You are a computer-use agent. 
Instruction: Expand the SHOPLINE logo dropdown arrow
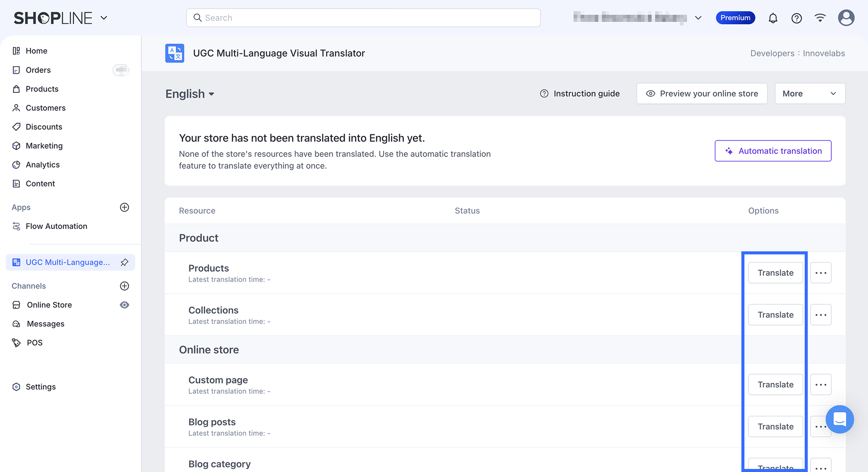point(104,18)
